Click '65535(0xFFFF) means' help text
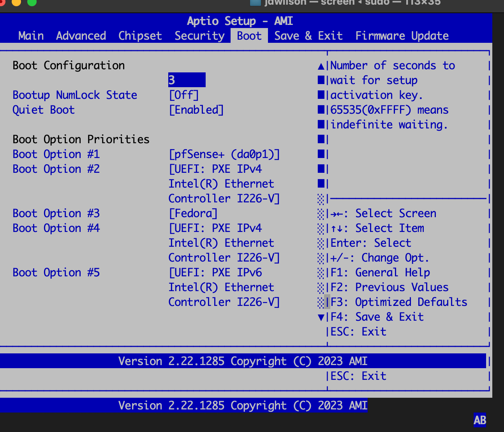This screenshot has width=504, height=432. click(389, 110)
